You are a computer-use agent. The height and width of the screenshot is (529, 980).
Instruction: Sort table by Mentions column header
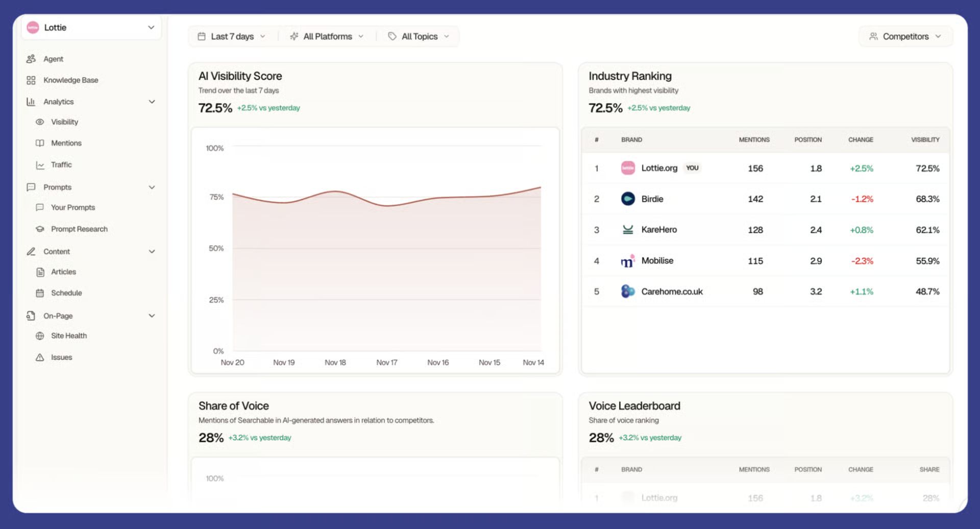tap(753, 140)
